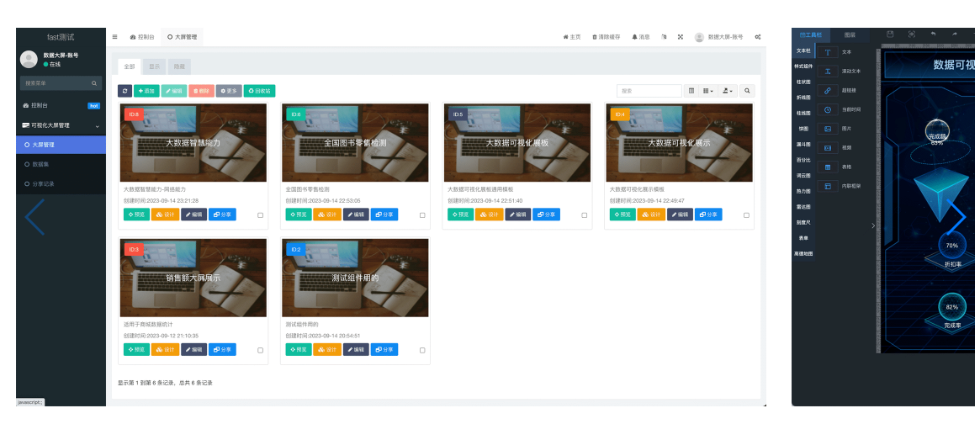Tick checkbox on 大数据可视化展板 card

pyautogui.click(x=585, y=215)
